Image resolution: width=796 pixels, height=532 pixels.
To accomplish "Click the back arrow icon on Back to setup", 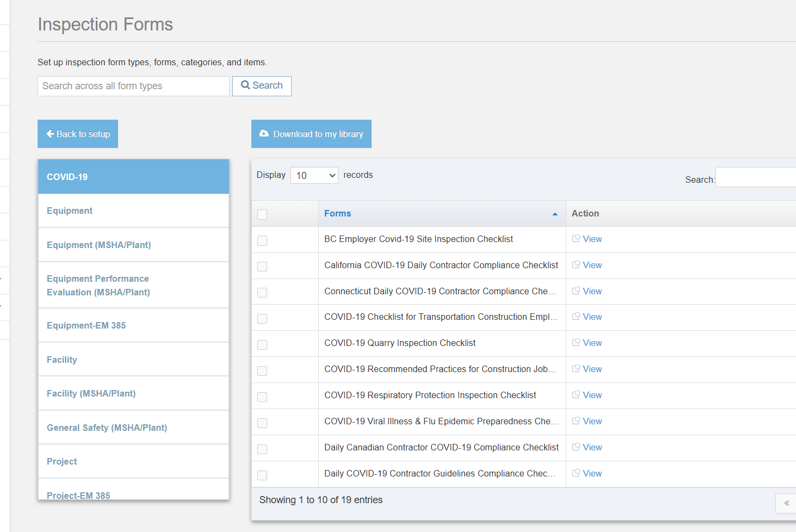I will 50,134.
